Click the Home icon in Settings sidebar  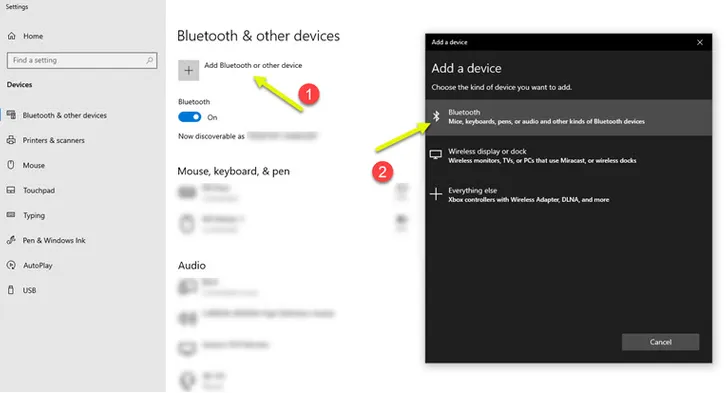(12, 36)
